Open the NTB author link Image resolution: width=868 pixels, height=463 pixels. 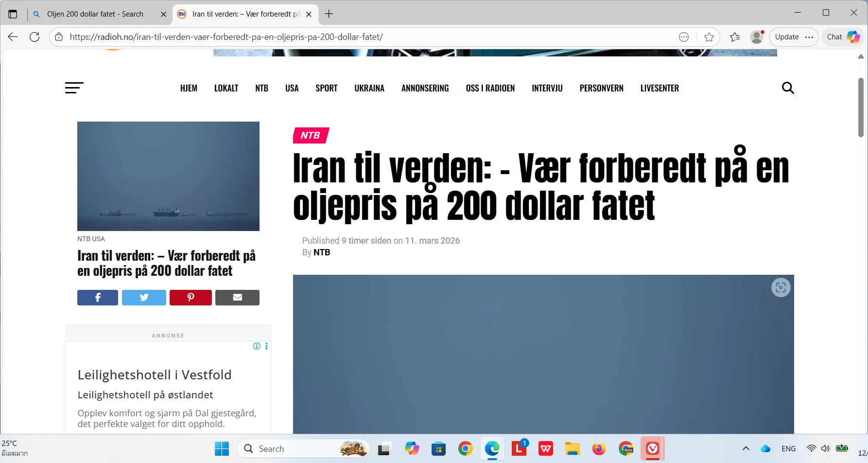(322, 252)
